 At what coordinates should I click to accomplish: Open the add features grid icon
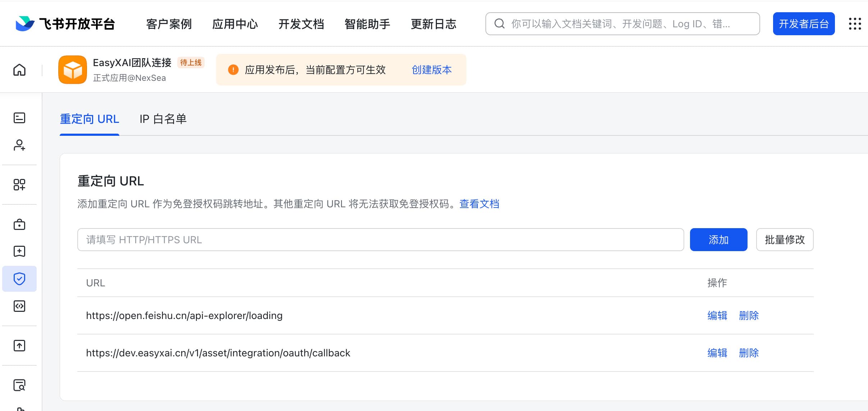click(x=19, y=185)
